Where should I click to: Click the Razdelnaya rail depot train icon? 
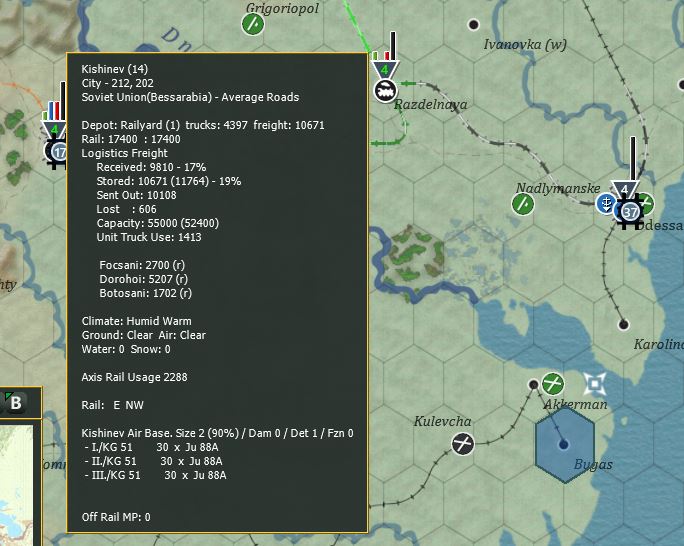[x=386, y=90]
